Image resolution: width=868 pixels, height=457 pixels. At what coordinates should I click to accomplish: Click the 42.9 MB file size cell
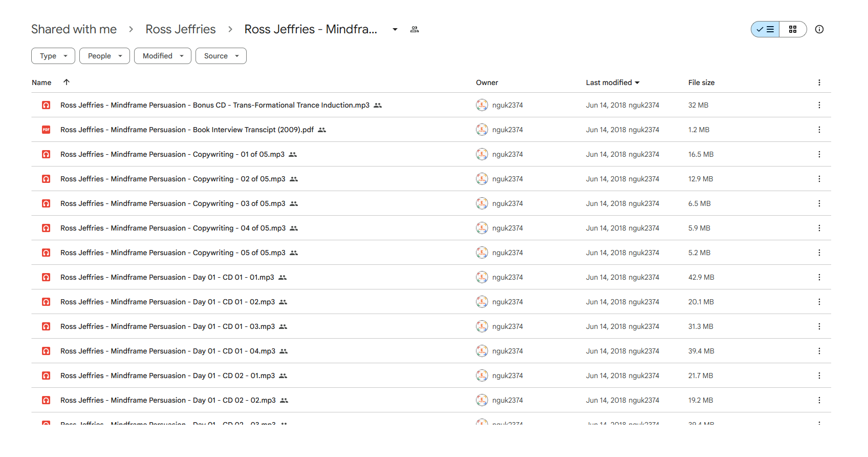(701, 277)
